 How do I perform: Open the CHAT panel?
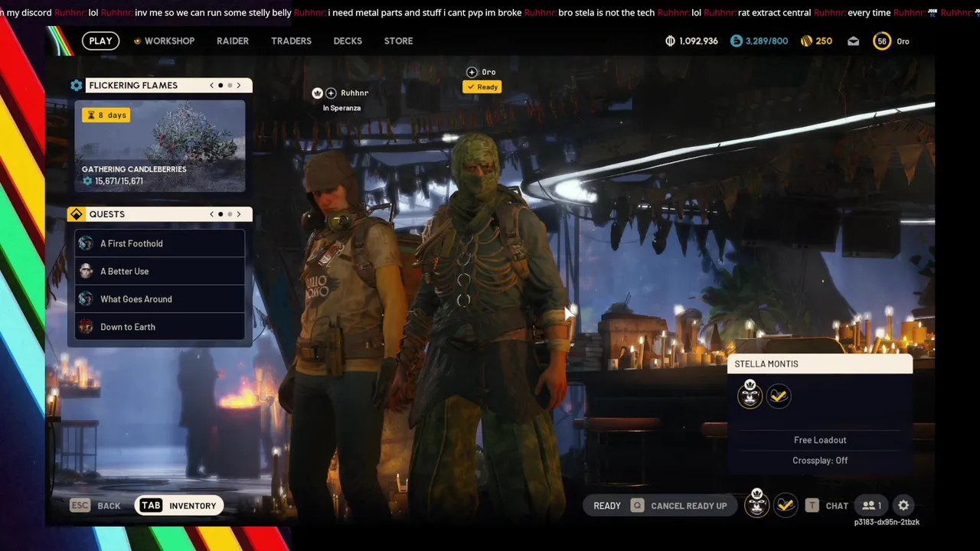[x=837, y=506]
